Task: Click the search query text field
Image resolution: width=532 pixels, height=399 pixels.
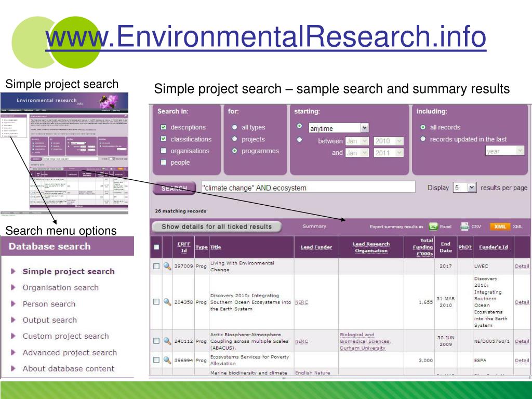Action: 308,187
